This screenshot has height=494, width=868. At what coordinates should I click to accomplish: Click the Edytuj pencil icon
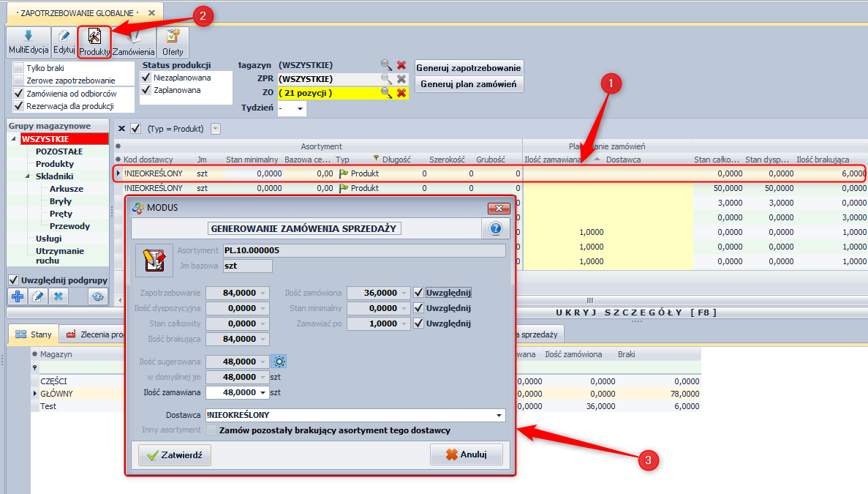coord(64,42)
